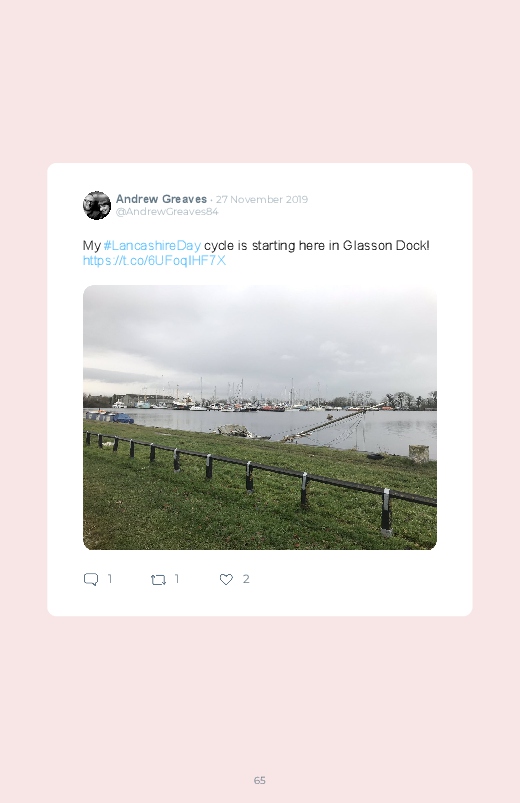
Task: Click the reply count number 1
Action: point(110,579)
